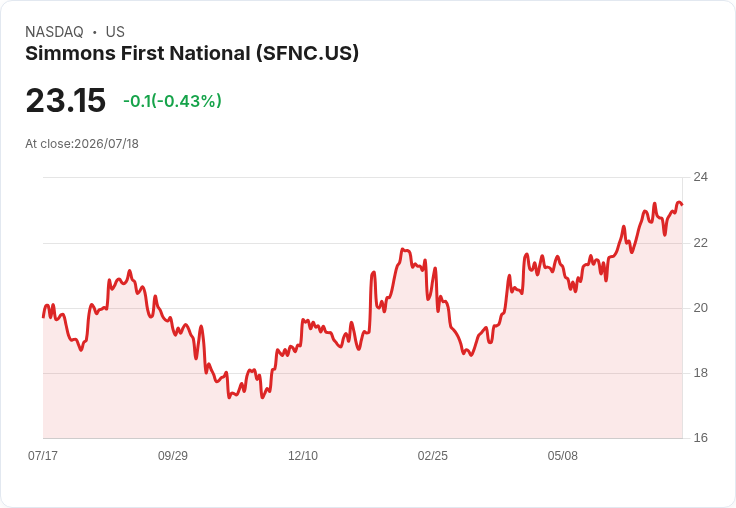Click the 22 y-axis price label
This screenshot has height=508, width=736.
[x=700, y=243]
